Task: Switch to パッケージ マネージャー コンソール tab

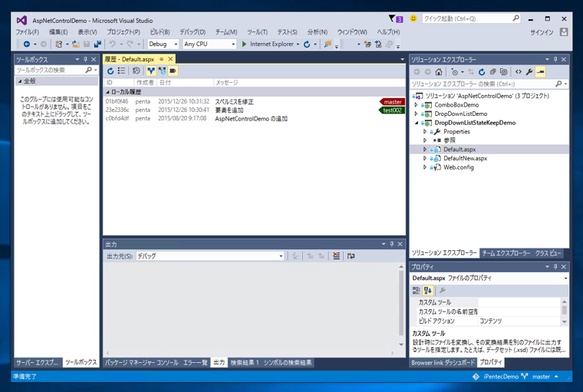Action: pyautogui.click(x=142, y=363)
